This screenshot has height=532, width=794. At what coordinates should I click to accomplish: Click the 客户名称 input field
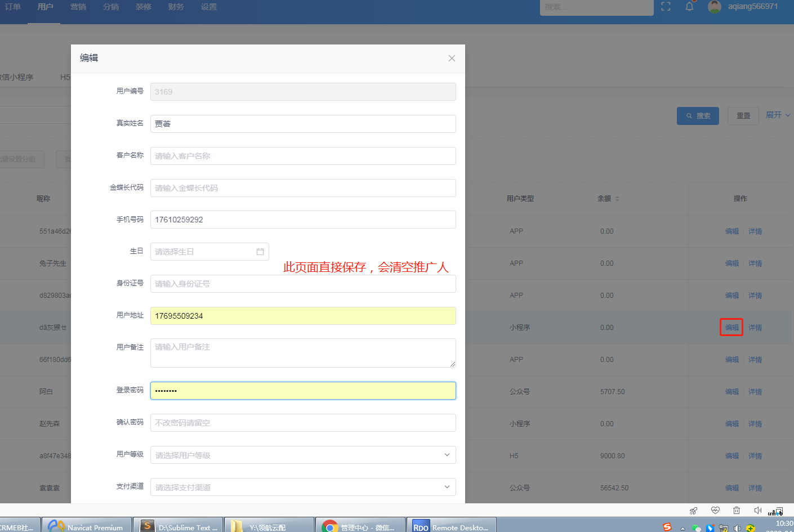(303, 156)
